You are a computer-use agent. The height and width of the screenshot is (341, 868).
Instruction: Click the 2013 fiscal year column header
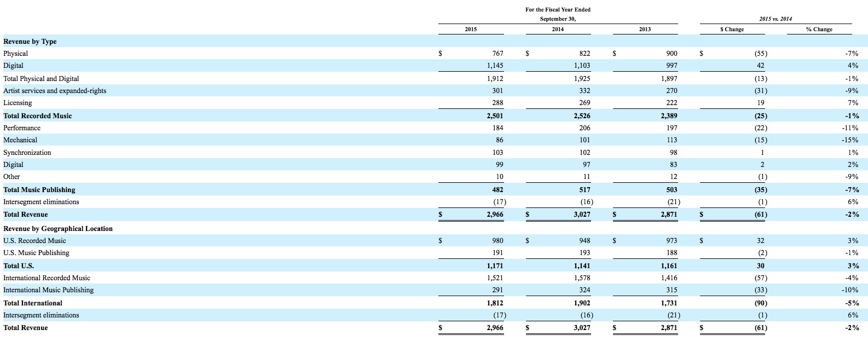(645, 30)
